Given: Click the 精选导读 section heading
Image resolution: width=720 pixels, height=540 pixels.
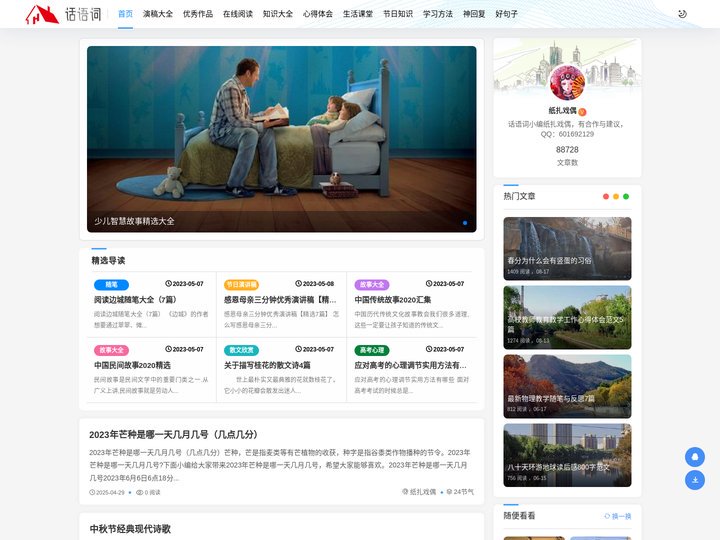Looking at the screenshot, I should click(x=108, y=261).
